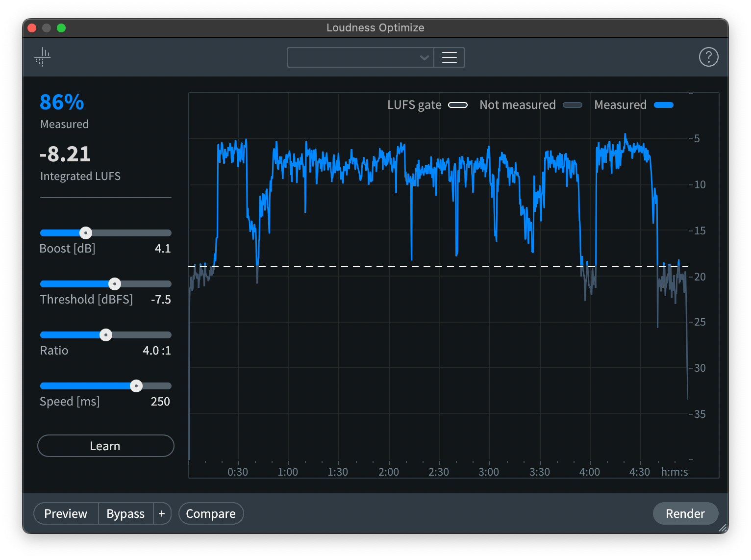The height and width of the screenshot is (560, 751).
Task: Open the preset options hamburger menu
Action: pos(449,57)
